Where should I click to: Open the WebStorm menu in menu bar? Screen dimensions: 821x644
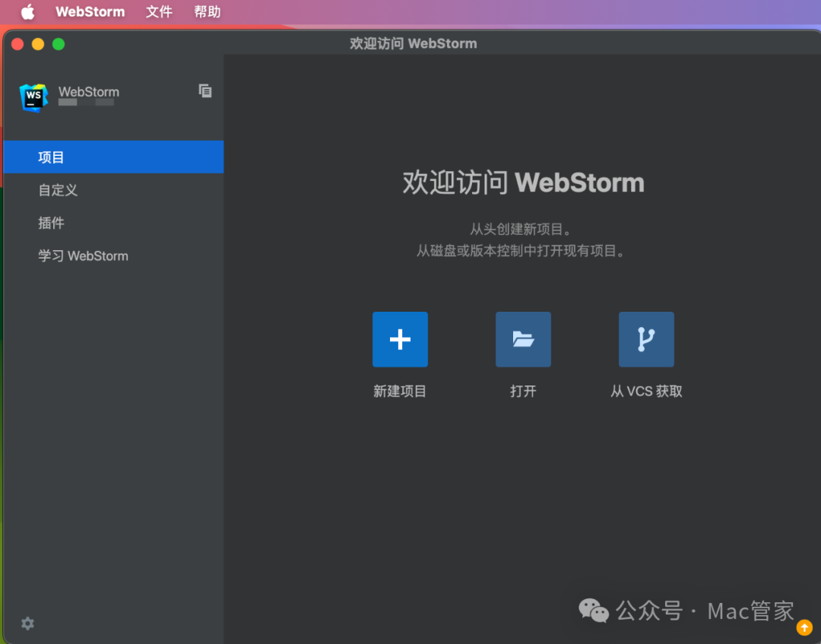point(90,11)
